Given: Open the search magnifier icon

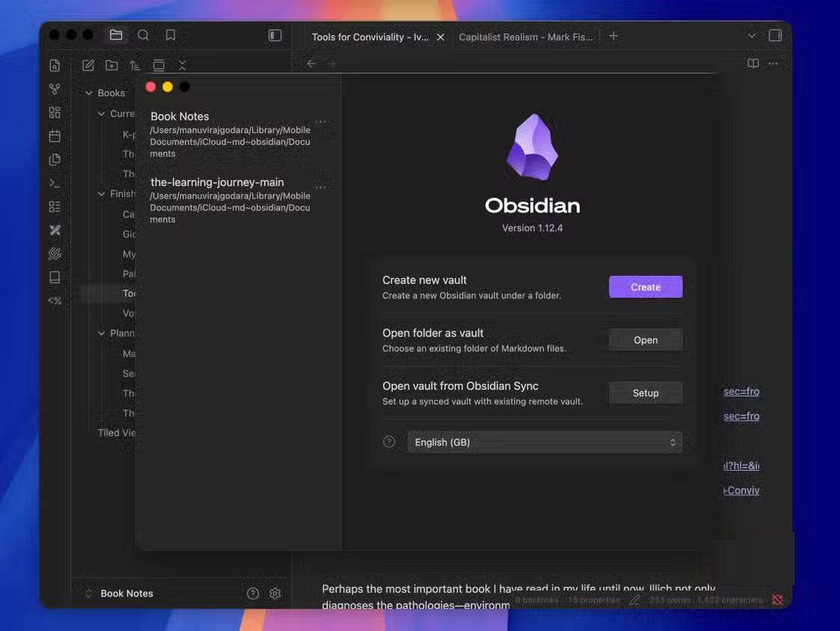Looking at the screenshot, I should click(143, 35).
